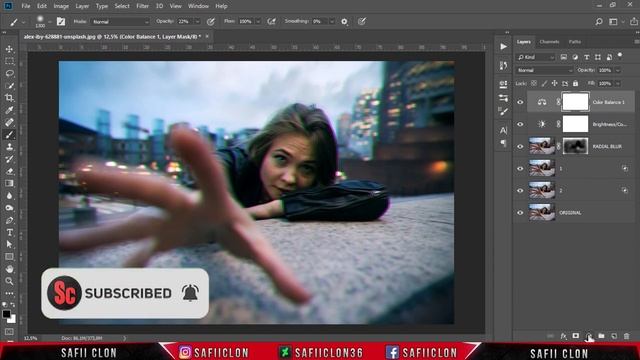Toggle lock all padlock icon
Image resolution: width=640 pixels, height=360 pixels.
(575, 83)
